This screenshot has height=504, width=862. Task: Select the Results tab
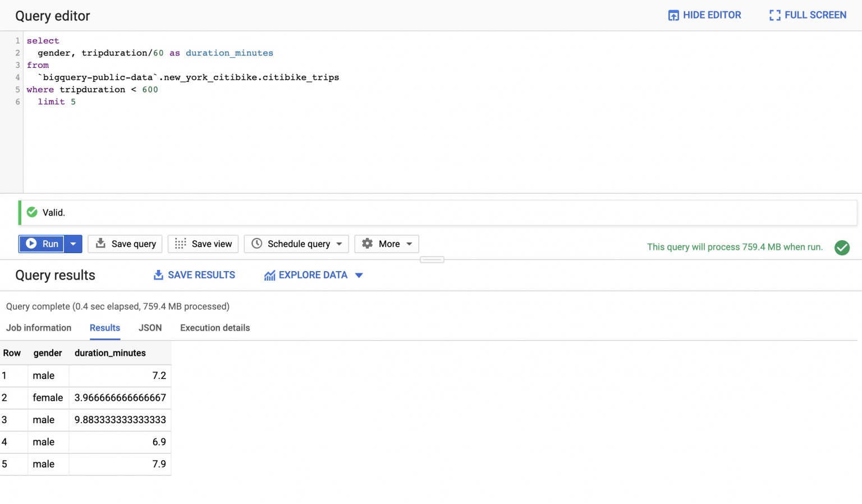[x=105, y=328]
